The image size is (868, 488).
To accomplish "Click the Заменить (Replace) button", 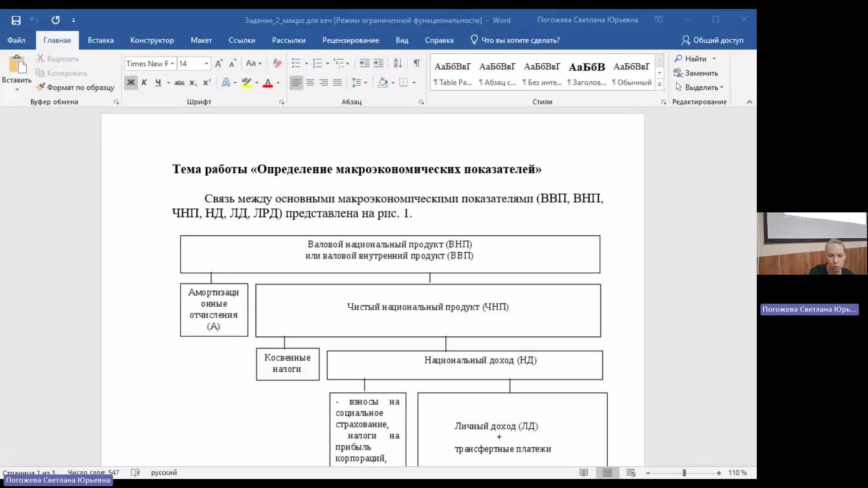I will click(x=696, y=73).
